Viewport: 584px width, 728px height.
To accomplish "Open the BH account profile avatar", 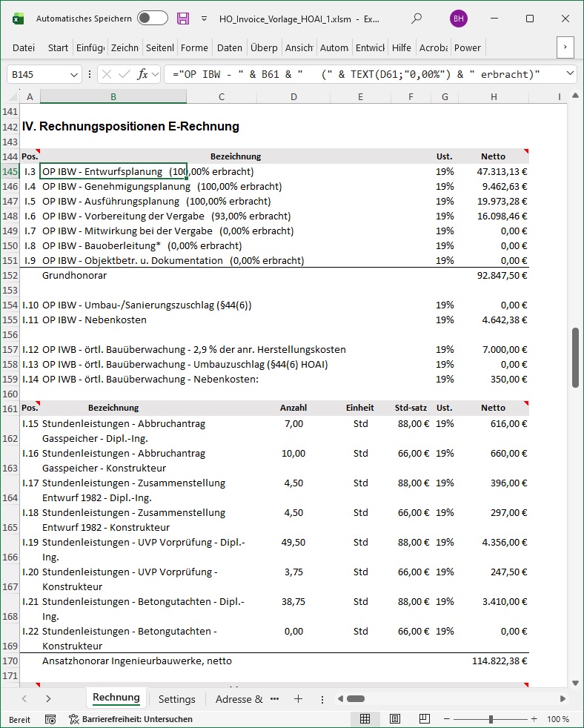I will (458, 19).
